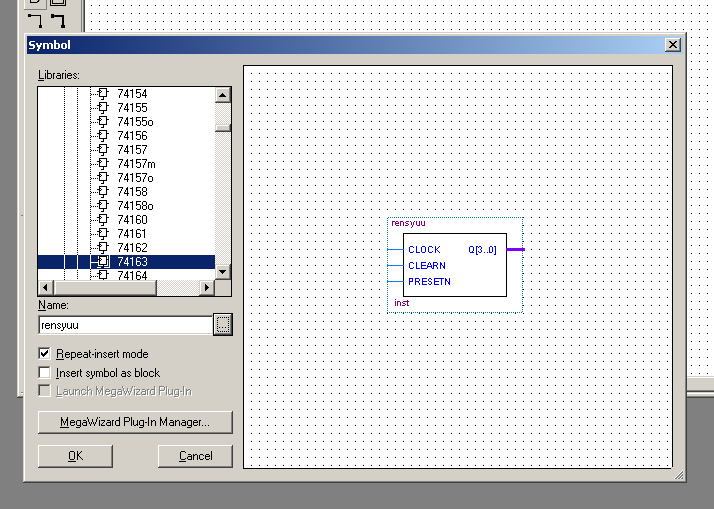This screenshot has height=509, width=714.
Task: Cancel the Symbol dialog
Action: pyautogui.click(x=195, y=456)
